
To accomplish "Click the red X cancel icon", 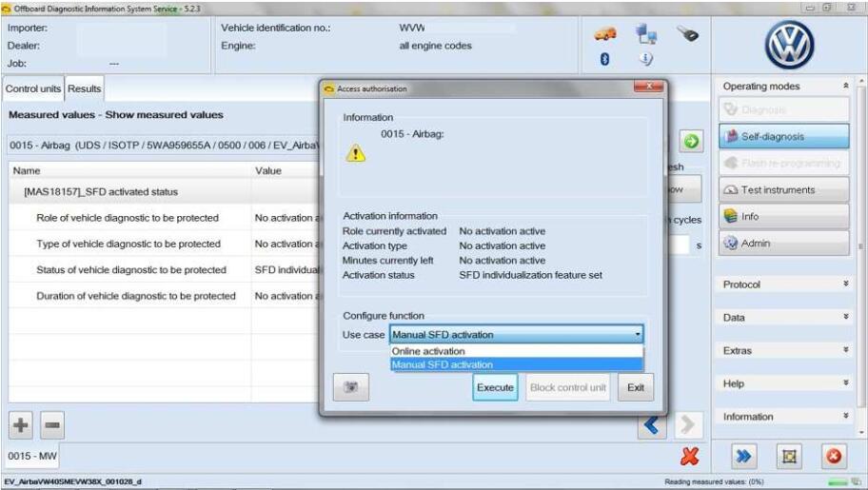I will coord(689,457).
